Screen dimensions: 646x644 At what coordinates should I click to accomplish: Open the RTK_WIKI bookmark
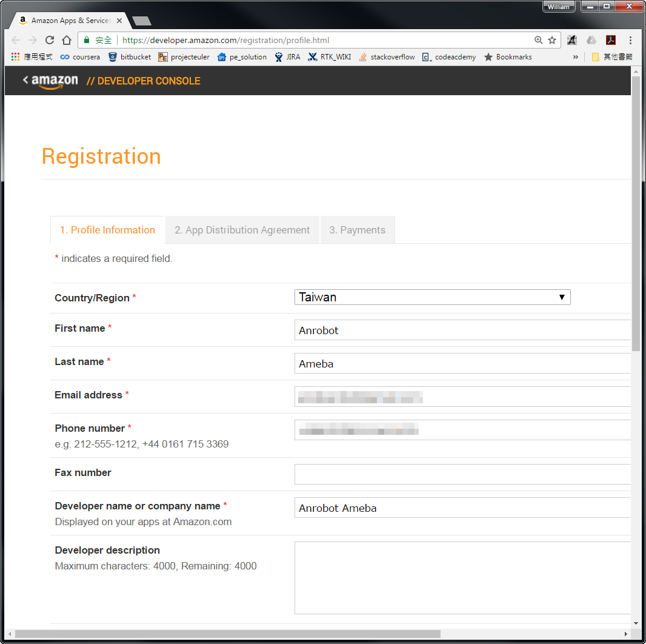point(330,57)
